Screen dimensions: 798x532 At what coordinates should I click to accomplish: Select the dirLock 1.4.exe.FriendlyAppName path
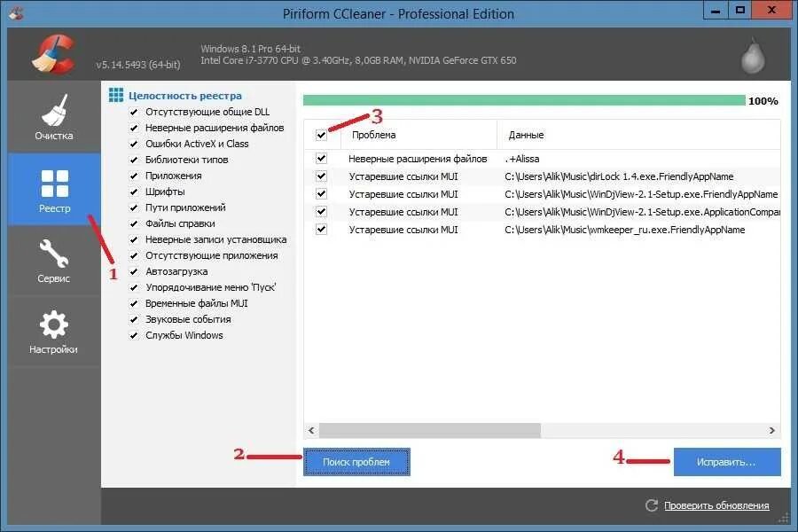click(x=619, y=176)
